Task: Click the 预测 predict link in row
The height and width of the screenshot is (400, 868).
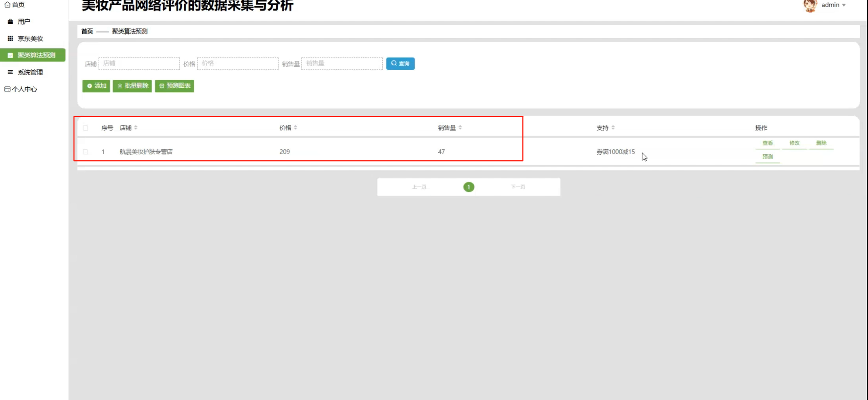Action: pos(767,157)
